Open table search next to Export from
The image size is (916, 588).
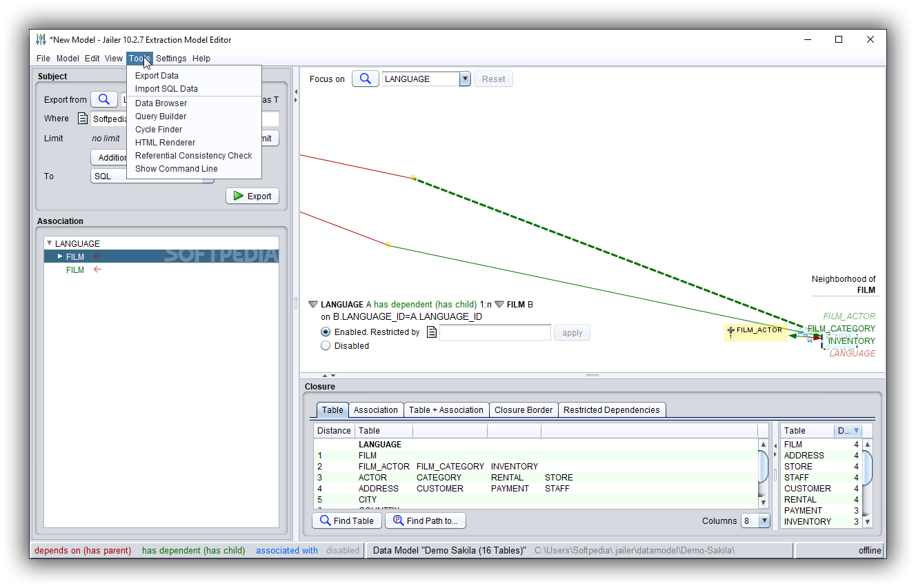click(x=104, y=99)
